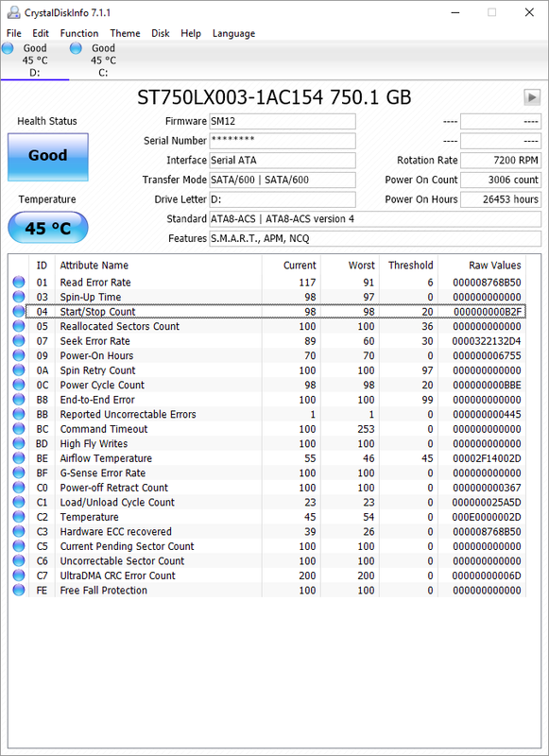This screenshot has width=549, height=756.
Task: Open the Function menu
Action: point(79,33)
